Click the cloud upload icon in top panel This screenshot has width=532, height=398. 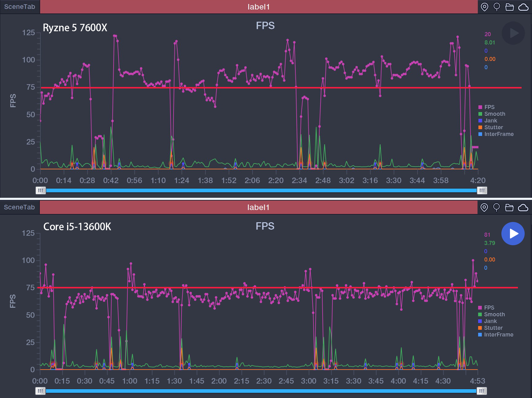[523, 7]
